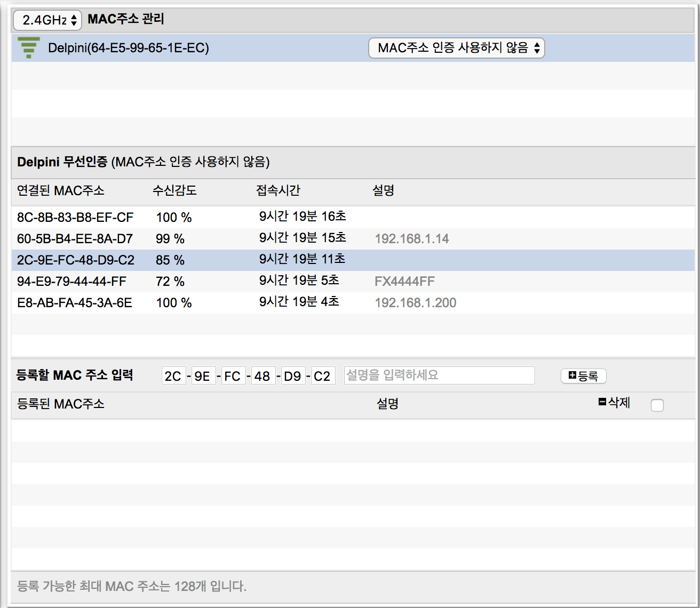Click the MAC octet field containing 2C
The width and height of the screenshot is (700, 608).
coord(173,376)
